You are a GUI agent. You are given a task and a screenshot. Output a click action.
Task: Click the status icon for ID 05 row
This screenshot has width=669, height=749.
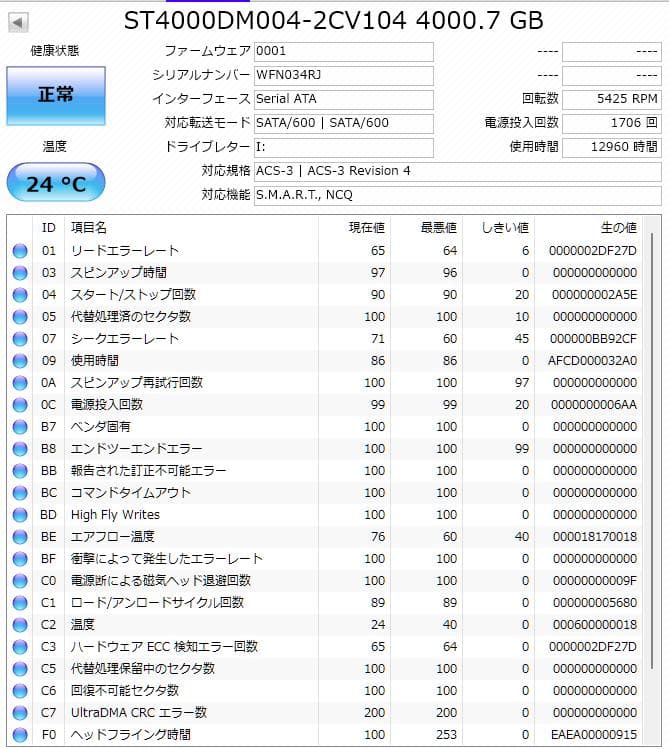tap(20, 317)
